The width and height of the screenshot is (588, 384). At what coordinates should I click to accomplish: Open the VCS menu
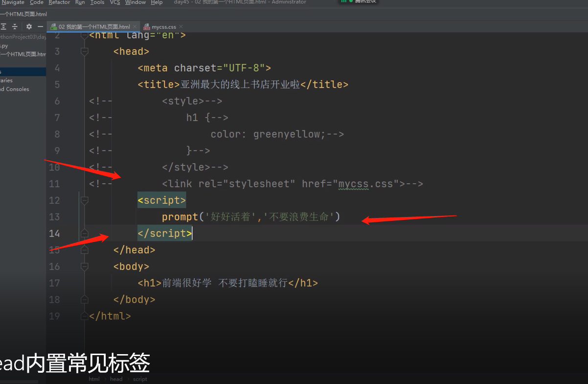coord(115,2)
